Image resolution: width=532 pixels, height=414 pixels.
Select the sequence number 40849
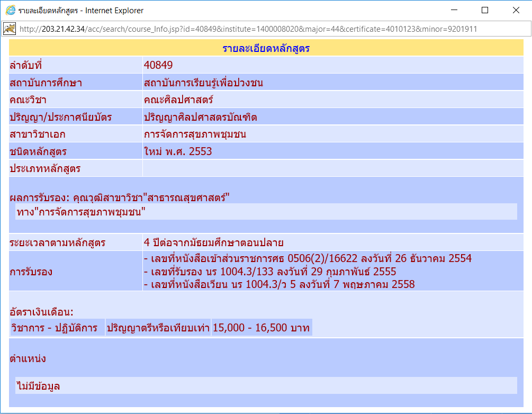click(158, 66)
